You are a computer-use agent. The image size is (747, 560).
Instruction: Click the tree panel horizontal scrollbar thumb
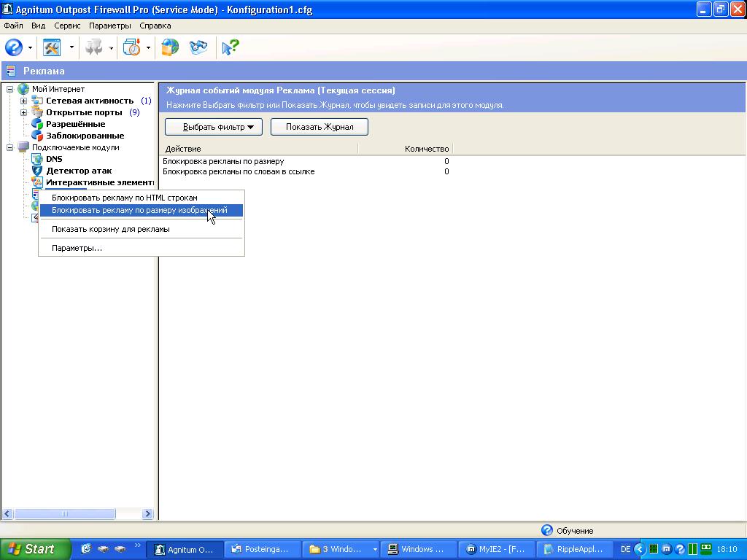(x=64, y=514)
